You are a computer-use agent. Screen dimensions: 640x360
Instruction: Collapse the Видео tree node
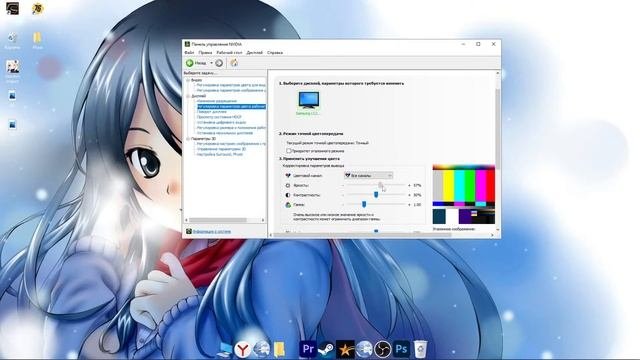[x=188, y=80]
